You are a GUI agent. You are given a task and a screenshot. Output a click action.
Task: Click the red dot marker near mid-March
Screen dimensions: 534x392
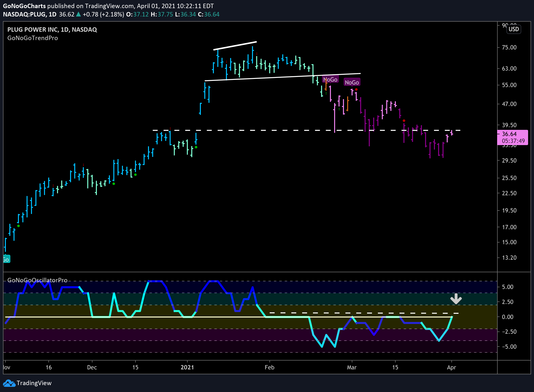point(404,121)
